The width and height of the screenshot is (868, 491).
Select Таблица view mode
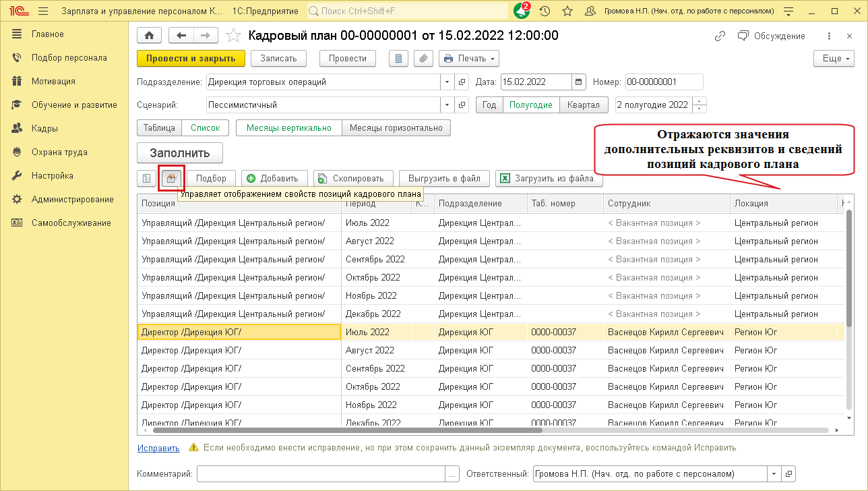click(159, 127)
